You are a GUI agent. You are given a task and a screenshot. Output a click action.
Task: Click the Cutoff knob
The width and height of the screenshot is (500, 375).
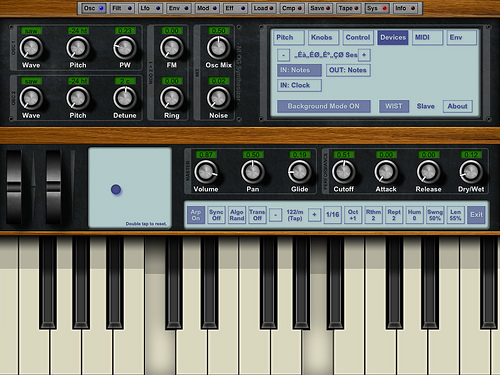[x=343, y=172]
